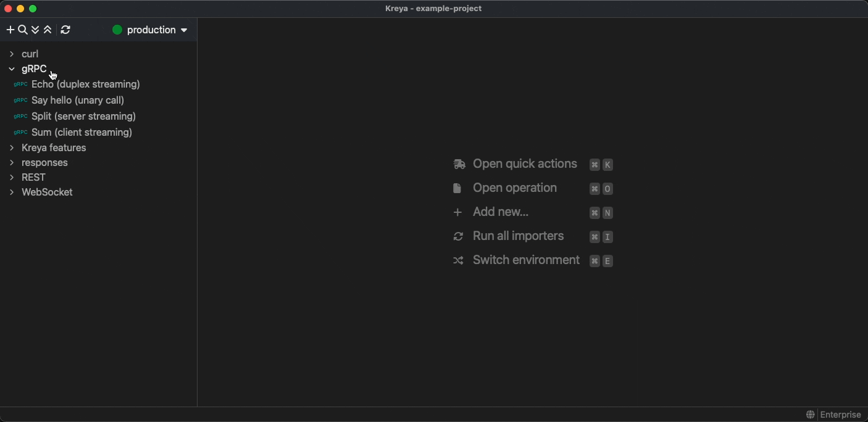Click the plus icon to add new item

[10, 30]
